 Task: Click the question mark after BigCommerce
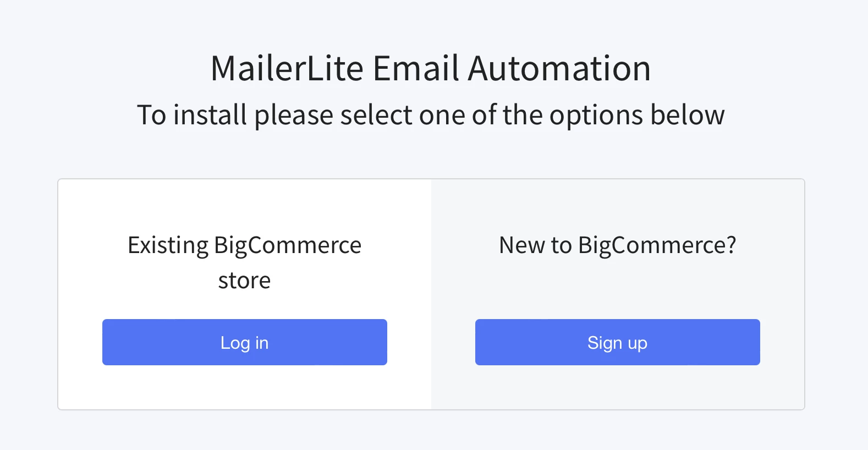coord(731,245)
